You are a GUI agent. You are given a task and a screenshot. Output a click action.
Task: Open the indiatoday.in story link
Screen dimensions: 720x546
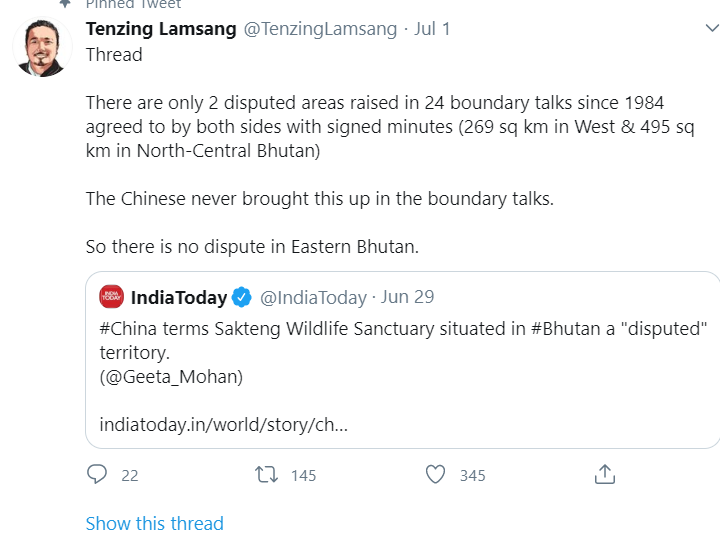point(224,424)
